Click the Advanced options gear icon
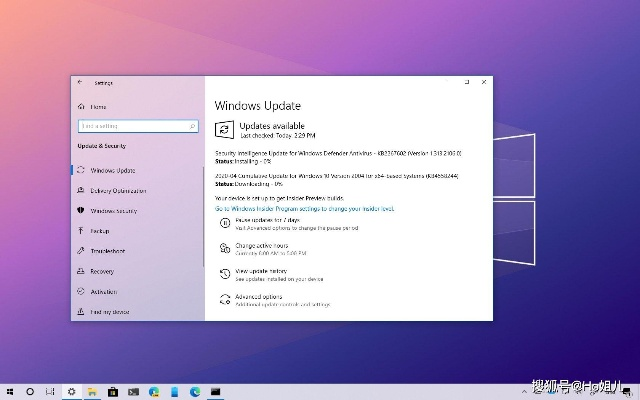 [223, 300]
